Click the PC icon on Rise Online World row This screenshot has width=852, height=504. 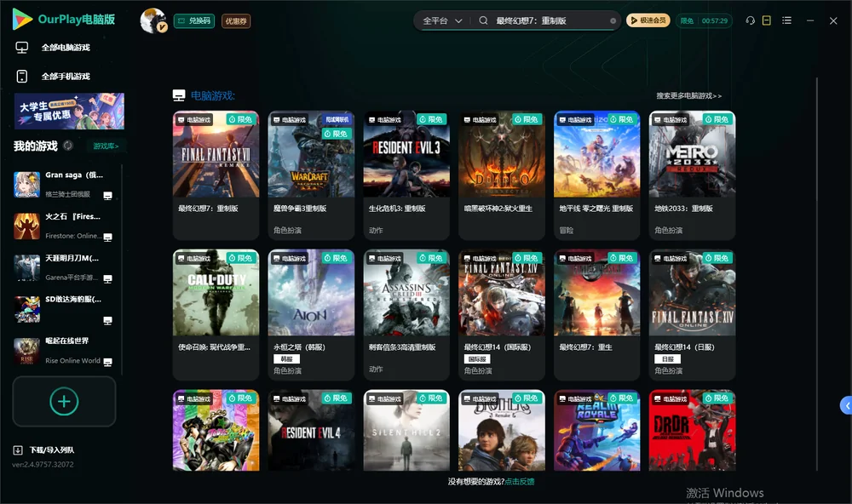click(107, 362)
